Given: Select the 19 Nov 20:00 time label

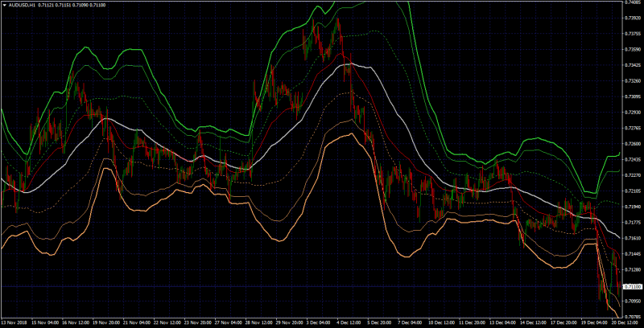Looking at the screenshot, I should coord(105,322).
